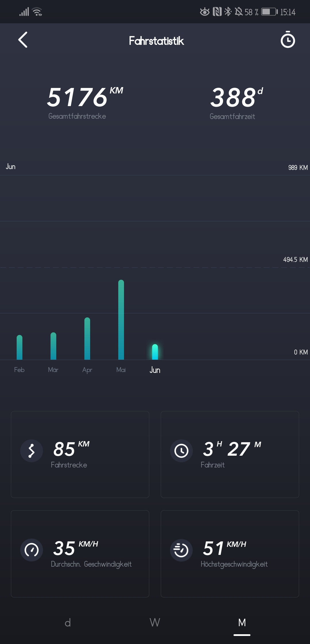Tap the highlighted Jun bar
Image resolution: width=310 pixels, height=644 pixels.
(x=155, y=352)
